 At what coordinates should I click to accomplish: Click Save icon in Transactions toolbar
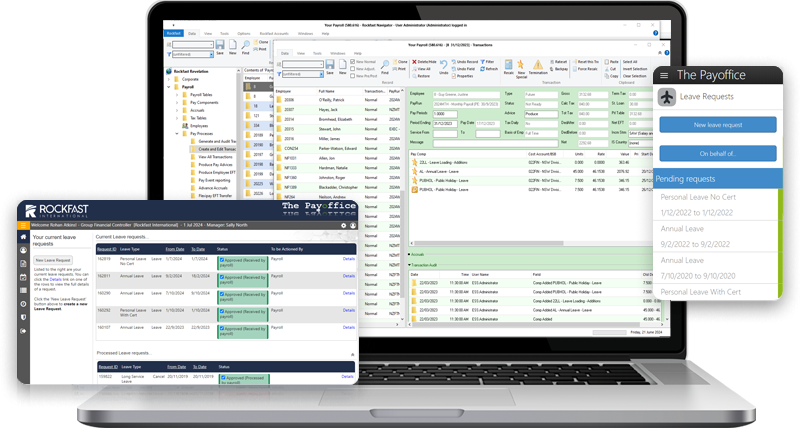pyautogui.click(x=330, y=66)
